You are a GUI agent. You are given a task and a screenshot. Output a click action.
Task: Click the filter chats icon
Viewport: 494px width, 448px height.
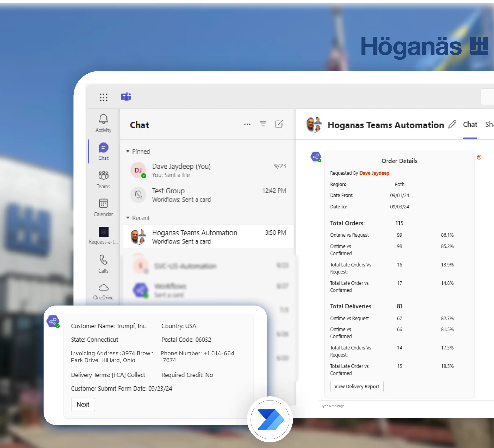(x=263, y=124)
